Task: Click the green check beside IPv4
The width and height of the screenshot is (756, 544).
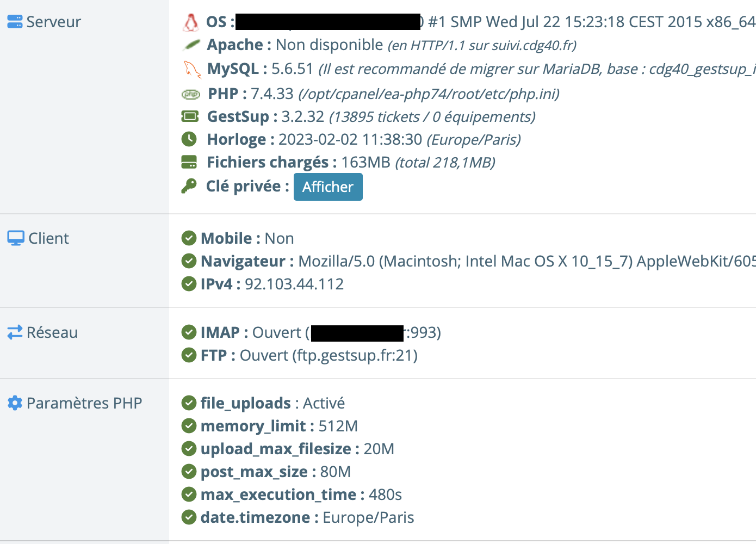Action: (189, 284)
